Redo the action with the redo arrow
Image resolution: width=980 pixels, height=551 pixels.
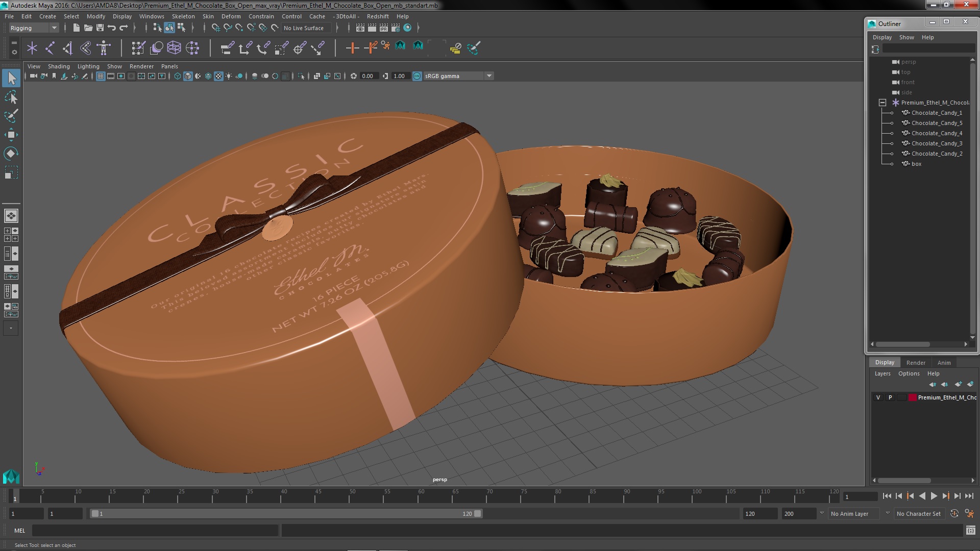coord(123,28)
